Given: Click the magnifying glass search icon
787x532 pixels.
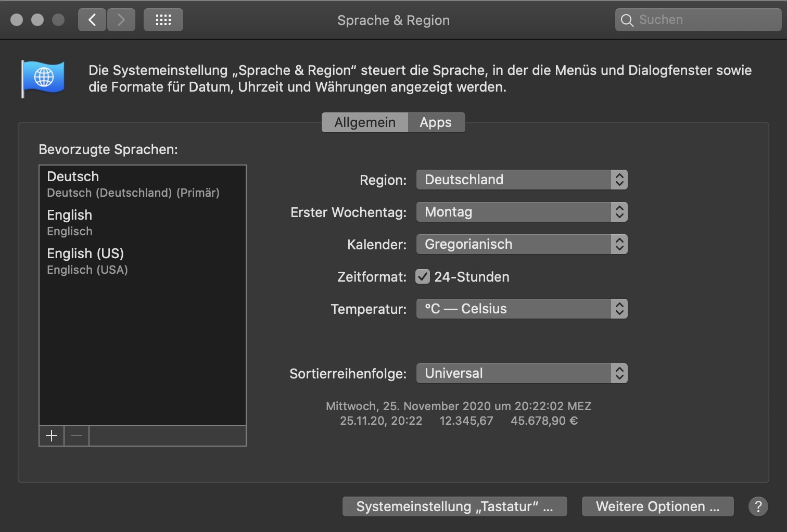Looking at the screenshot, I should click(x=627, y=20).
